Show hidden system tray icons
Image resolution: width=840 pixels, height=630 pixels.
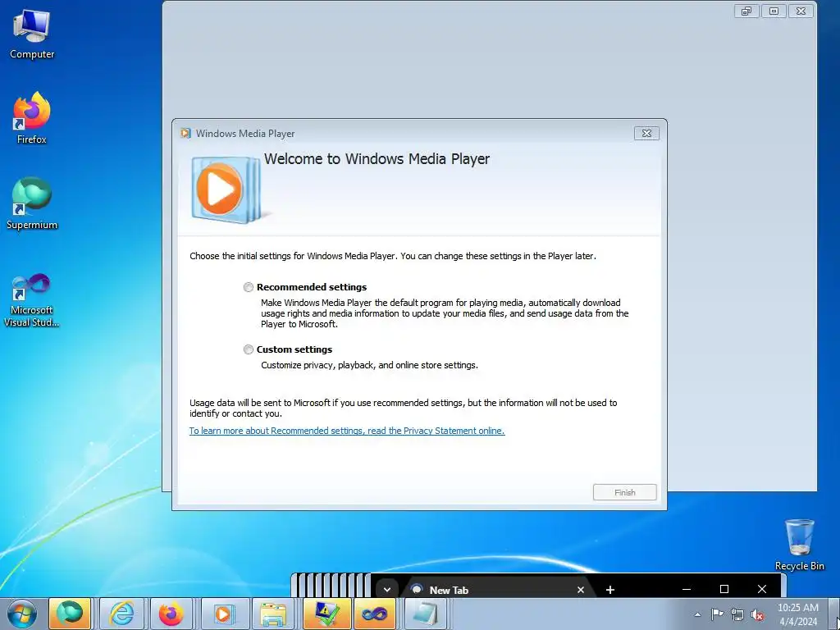[x=697, y=614]
